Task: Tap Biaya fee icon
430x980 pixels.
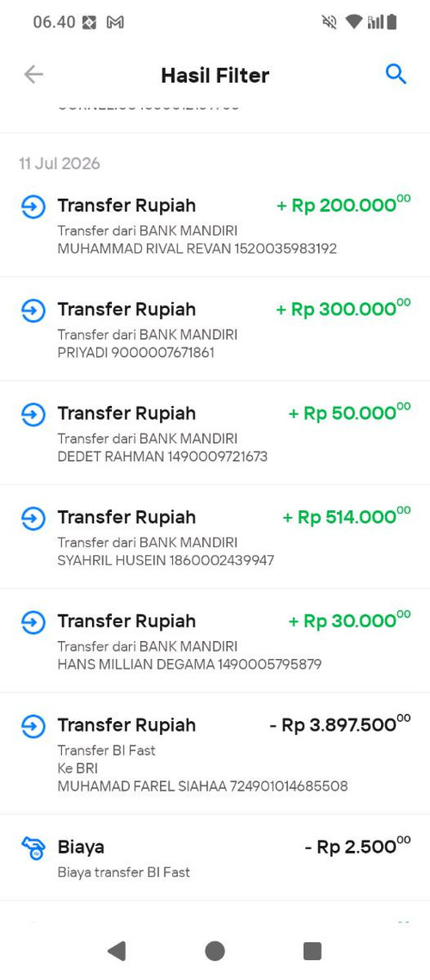Action: pyautogui.click(x=34, y=848)
